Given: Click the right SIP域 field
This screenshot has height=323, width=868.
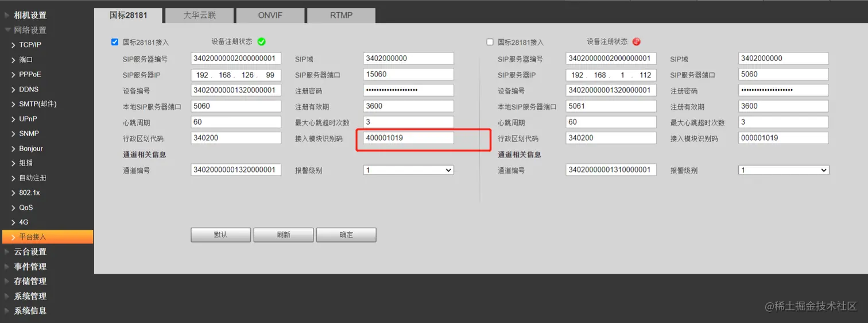Looking at the screenshot, I should (784, 59).
